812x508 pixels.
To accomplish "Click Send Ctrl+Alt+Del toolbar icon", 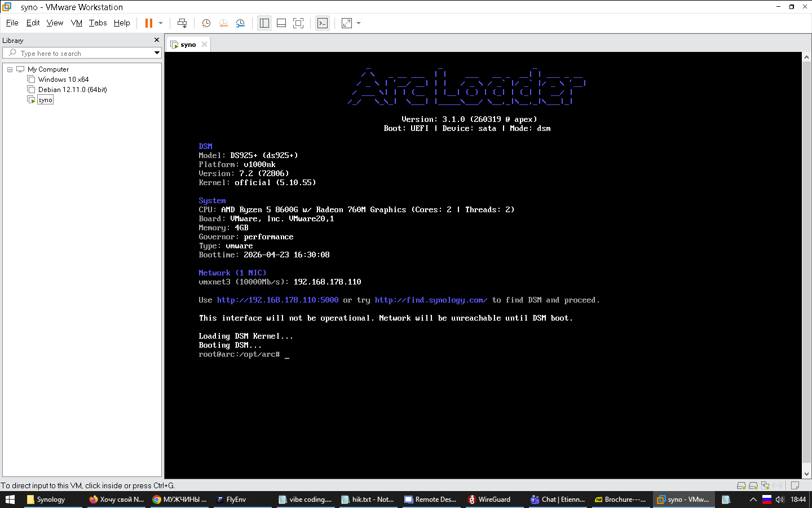I will click(182, 23).
